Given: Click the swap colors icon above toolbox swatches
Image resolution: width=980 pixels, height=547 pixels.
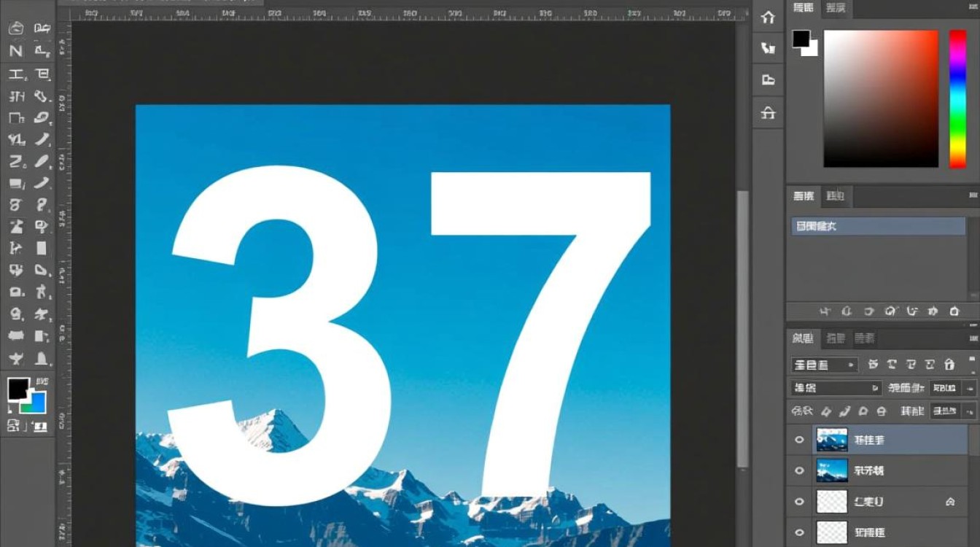Looking at the screenshot, I should click(x=42, y=381).
